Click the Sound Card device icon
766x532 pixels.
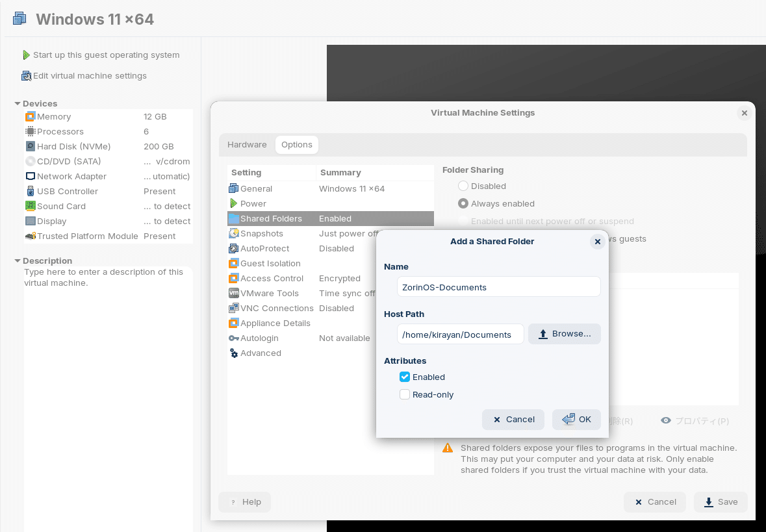pyautogui.click(x=29, y=206)
